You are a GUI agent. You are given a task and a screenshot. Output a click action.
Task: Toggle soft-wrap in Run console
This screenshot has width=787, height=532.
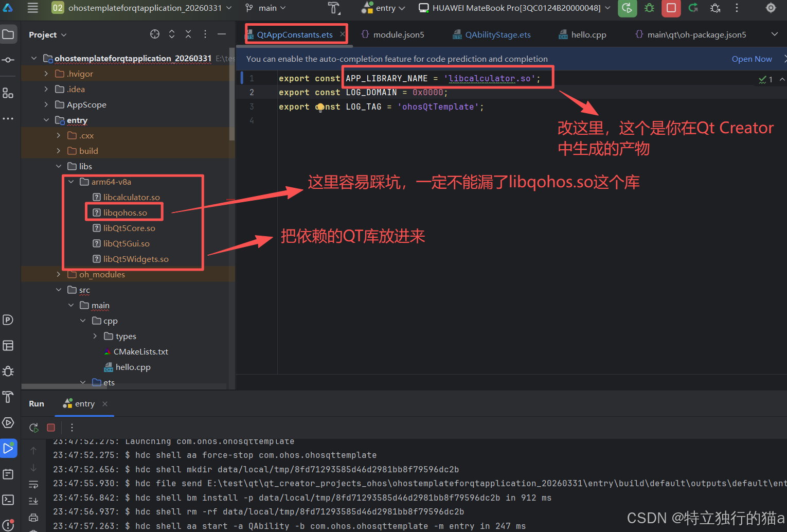pyautogui.click(x=33, y=484)
